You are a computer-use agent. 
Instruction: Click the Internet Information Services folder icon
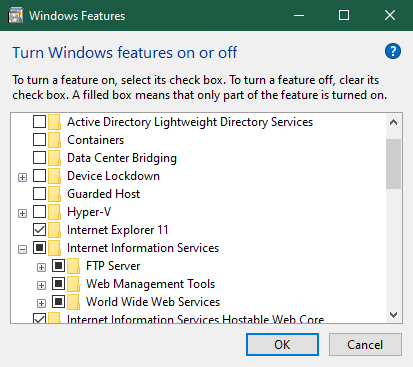[x=54, y=248]
